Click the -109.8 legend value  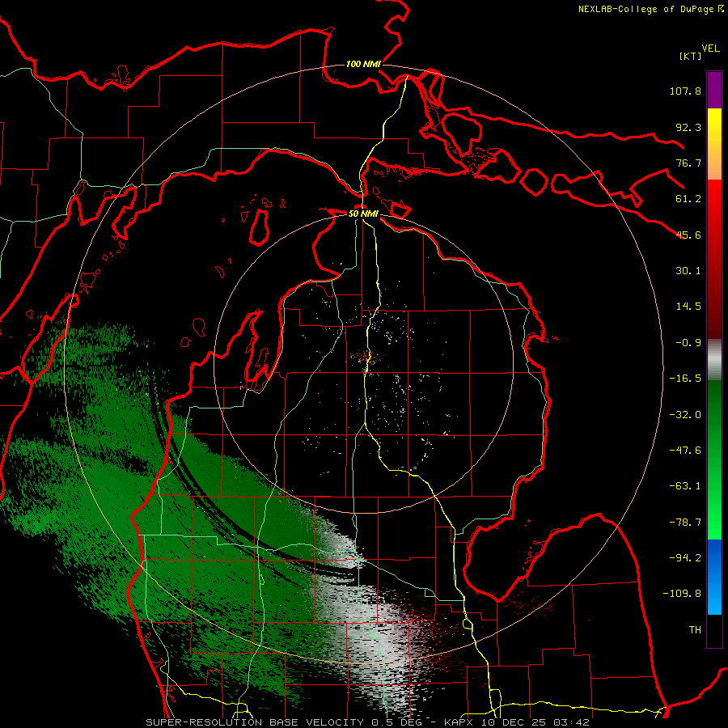pos(682,594)
